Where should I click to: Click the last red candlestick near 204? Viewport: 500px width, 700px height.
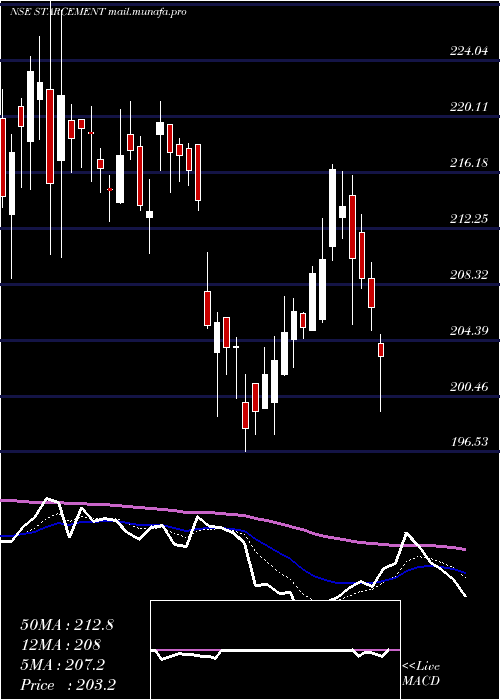point(381,350)
